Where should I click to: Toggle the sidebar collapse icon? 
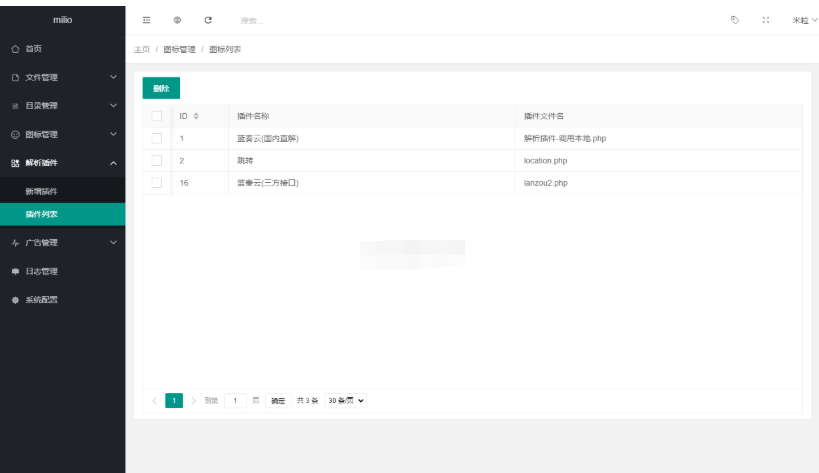146,20
